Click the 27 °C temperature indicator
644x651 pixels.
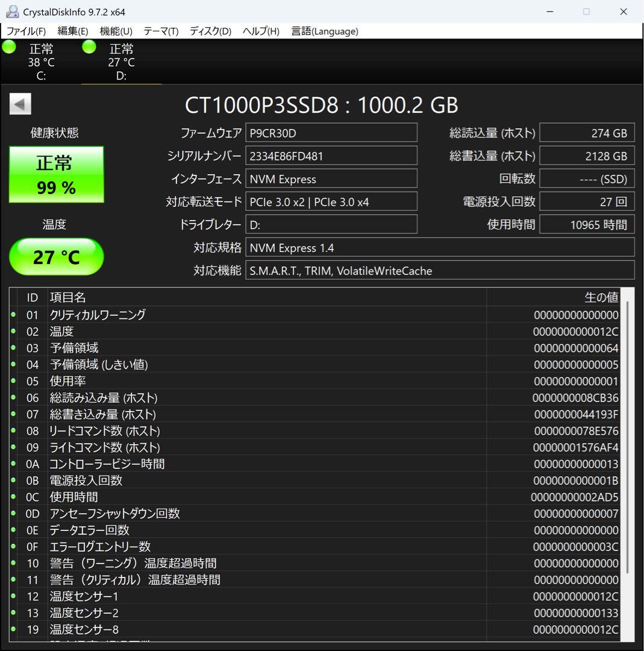(x=56, y=257)
